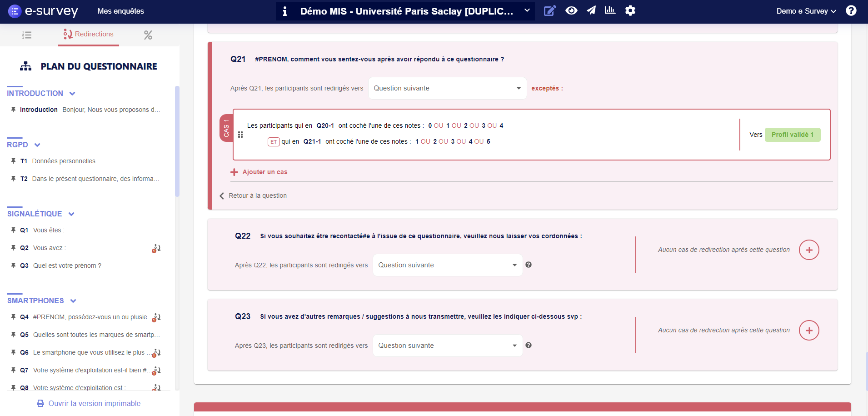Open the survey edit (pencil) icon
Viewport: 868px width, 416px height.
click(x=550, y=11)
